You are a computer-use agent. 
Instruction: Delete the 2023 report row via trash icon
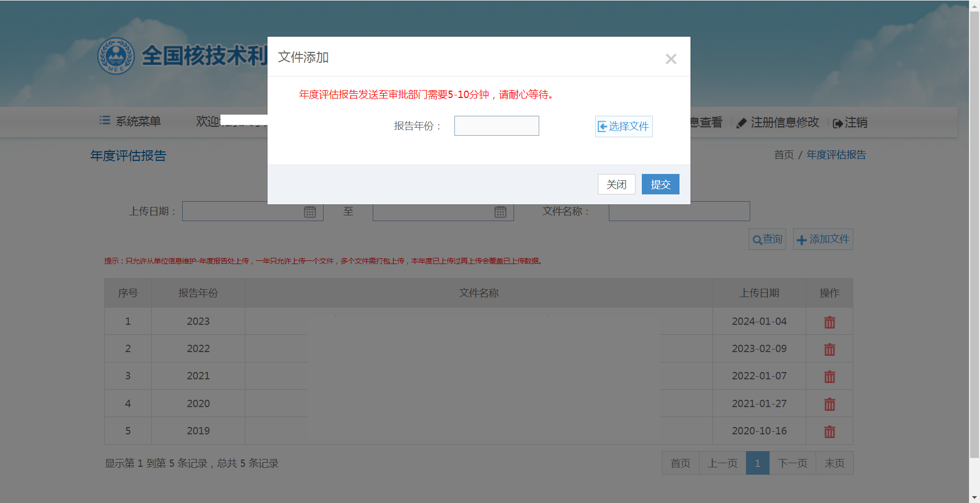(x=829, y=322)
